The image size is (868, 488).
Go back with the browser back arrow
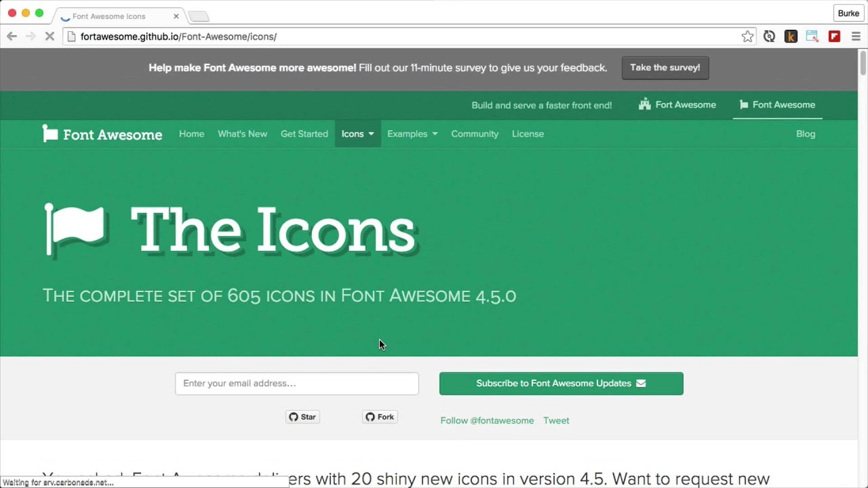tap(12, 37)
